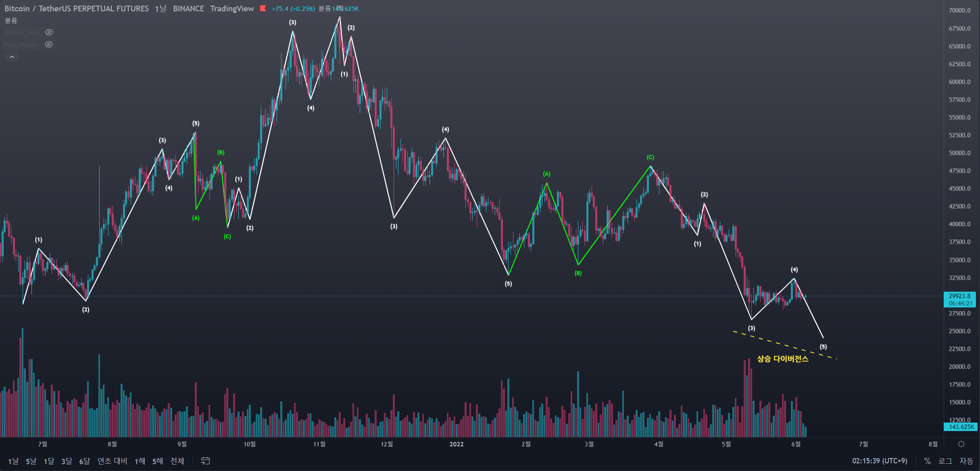Click the 볼륨 indicator legend label

pos(11,20)
